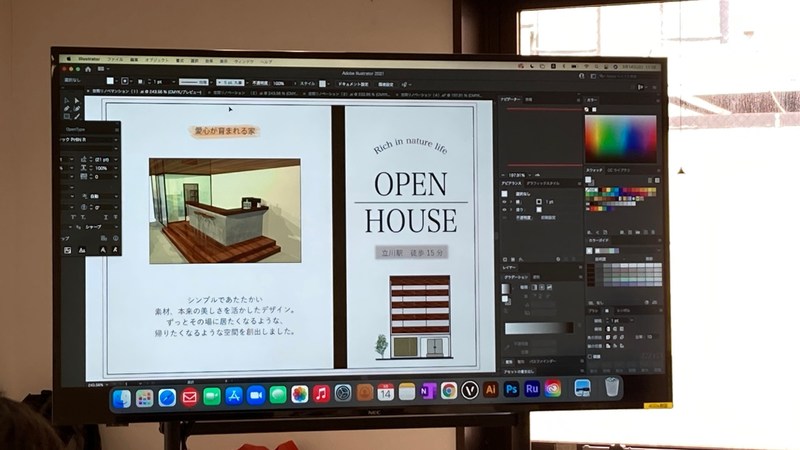Viewport: 800px width, 450px height.
Task: Select the Rectangle tool in toolbar
Action: [66, 116]
